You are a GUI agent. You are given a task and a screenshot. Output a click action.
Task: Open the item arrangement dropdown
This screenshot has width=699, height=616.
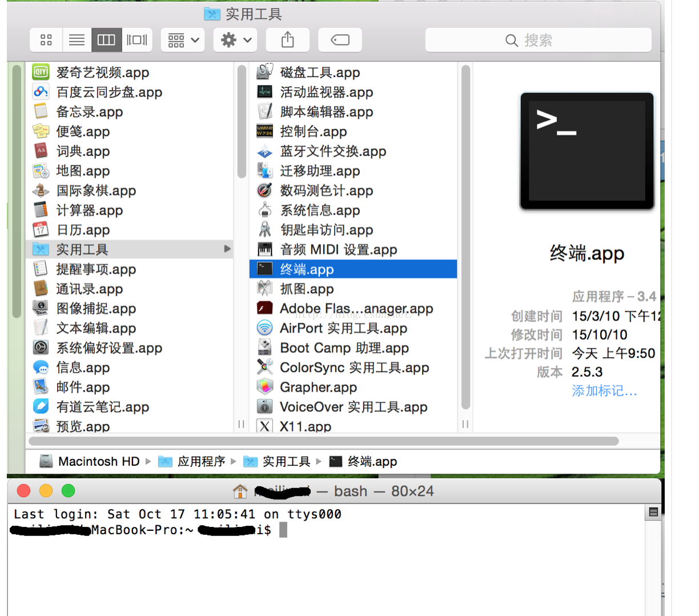183,40
